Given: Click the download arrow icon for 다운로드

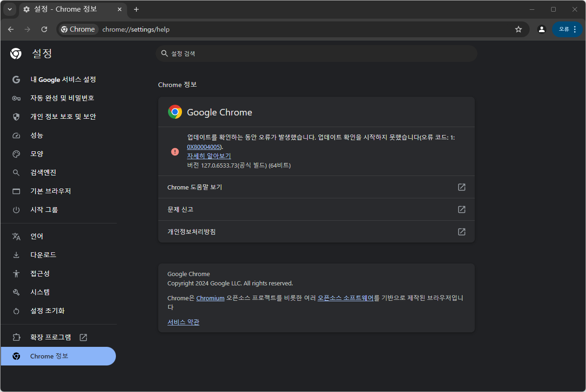Looking at the screenshot, I should [16, 255].
